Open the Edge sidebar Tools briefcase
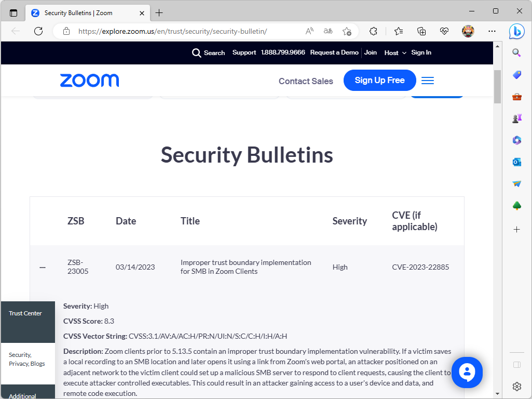The height and width of the screenshot is (399, 532). tap(516, 97)
